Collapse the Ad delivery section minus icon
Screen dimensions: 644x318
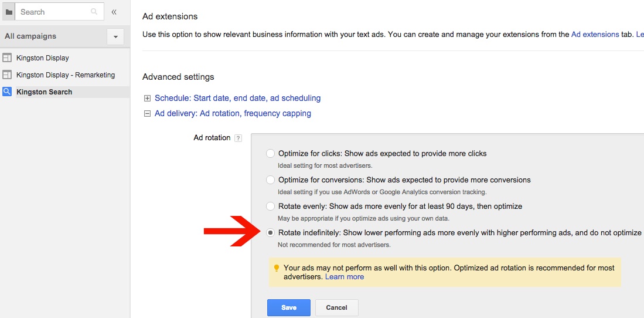click(x=148, y=114)
